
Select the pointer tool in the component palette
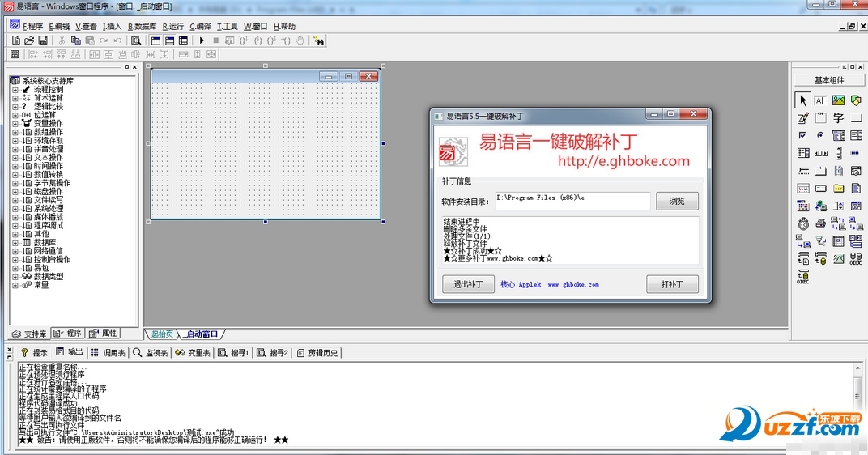(802, 100)
